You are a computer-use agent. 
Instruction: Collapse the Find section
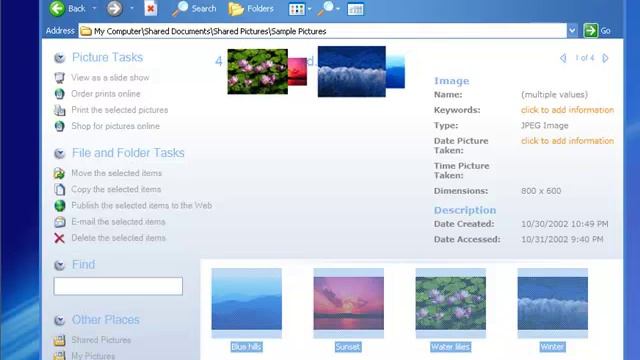[x=60, y=265]
